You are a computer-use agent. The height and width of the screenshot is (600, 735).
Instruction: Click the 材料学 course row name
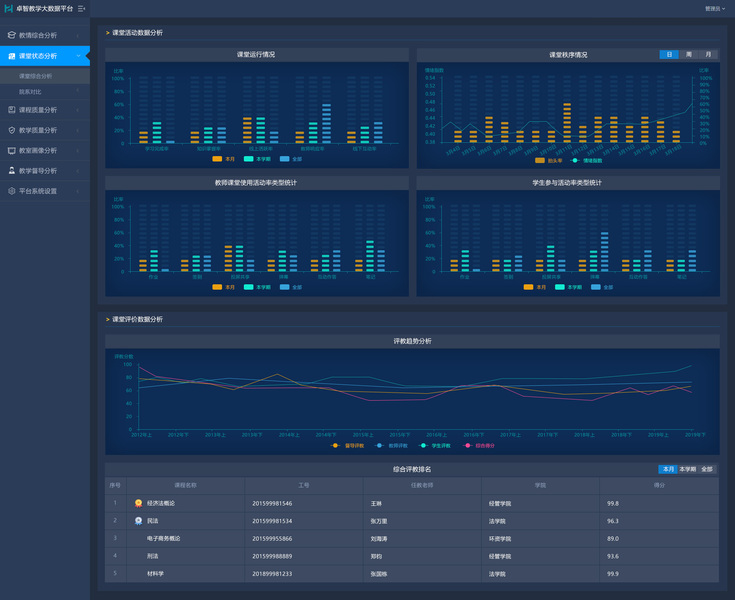coord(155,574)
